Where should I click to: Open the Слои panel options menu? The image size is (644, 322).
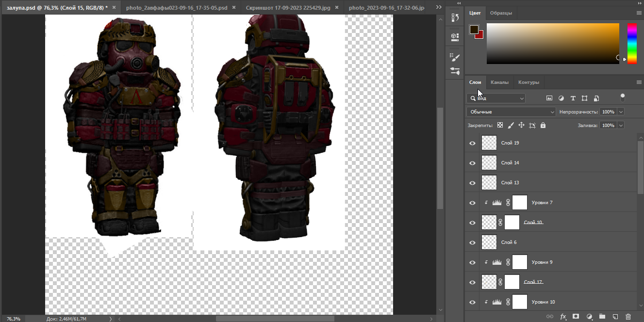(x=639, y=82)
